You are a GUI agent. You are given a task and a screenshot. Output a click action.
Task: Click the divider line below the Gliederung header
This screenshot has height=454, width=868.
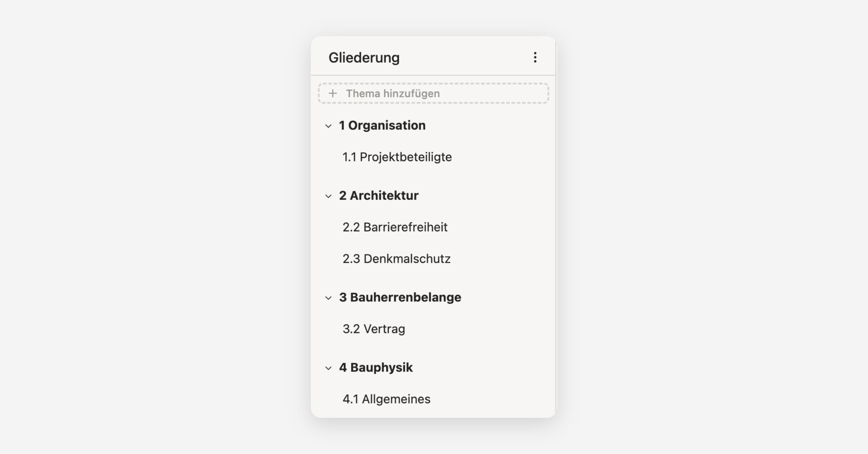click(433, 75)
